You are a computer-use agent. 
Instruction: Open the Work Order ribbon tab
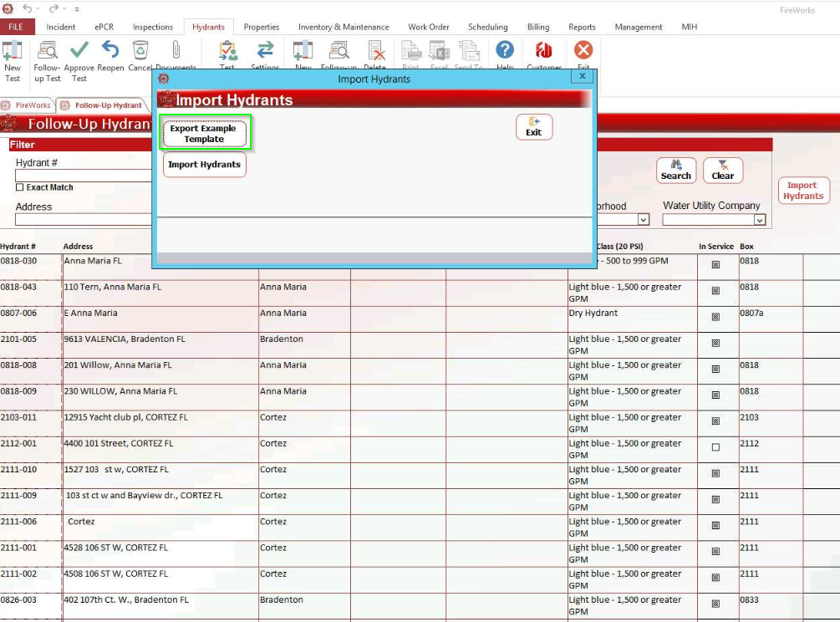(x=428, y=27)
